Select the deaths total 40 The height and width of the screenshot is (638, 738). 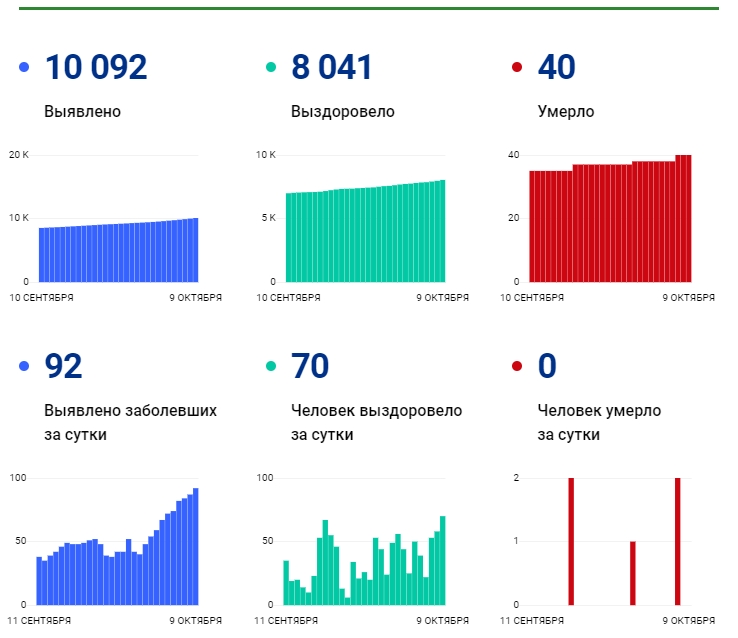click(556, 67)
